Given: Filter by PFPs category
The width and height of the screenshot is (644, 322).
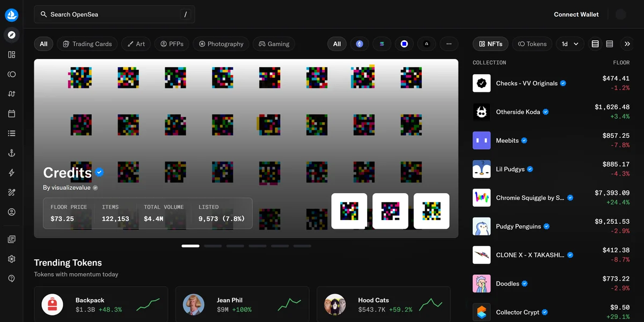Looking at the screenshot, I should 172,44.
